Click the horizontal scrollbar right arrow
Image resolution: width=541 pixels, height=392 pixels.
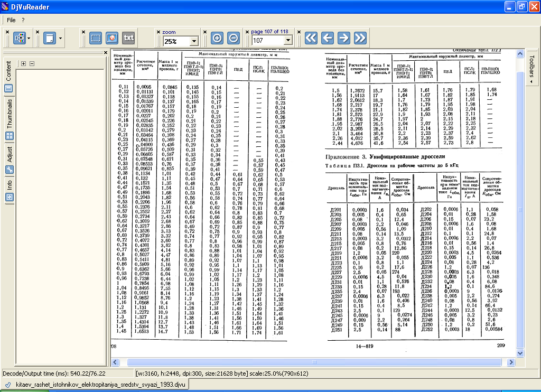(x=511, y=362)
